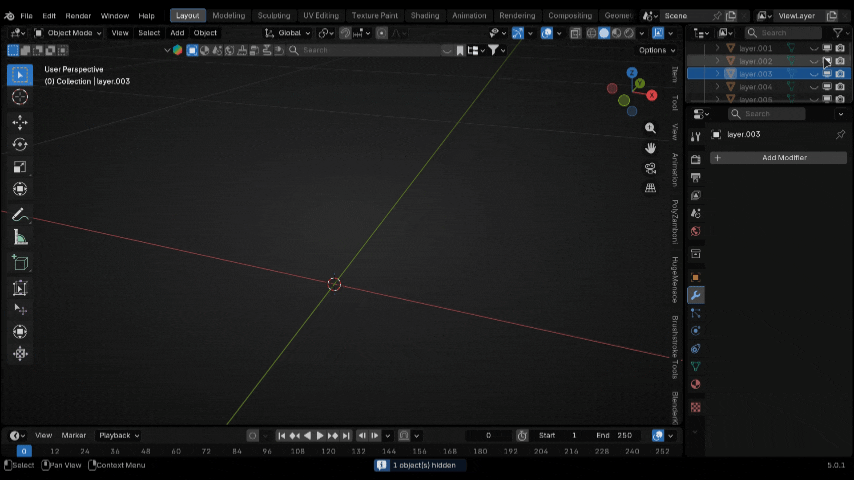Image resolution: width=854 pixels, height=480 pixels.
Task: Activate the Select Box tool
Action: [x=20, y=75]
